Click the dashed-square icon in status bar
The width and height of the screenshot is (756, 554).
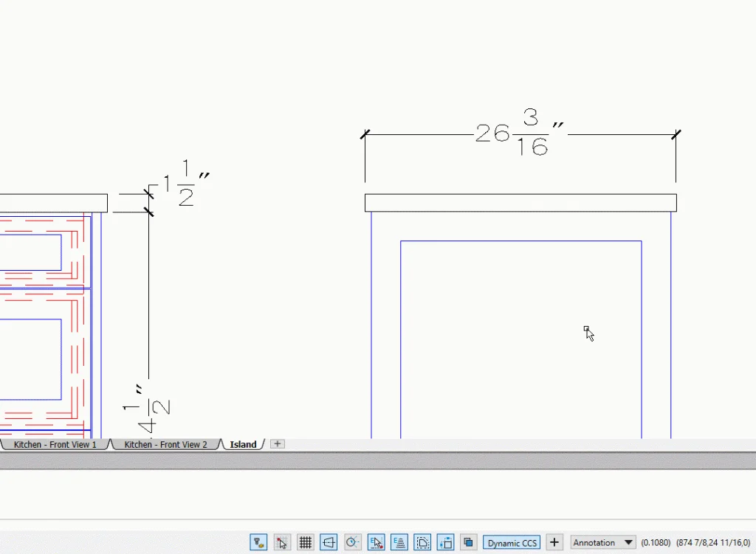tap(422, 543)
